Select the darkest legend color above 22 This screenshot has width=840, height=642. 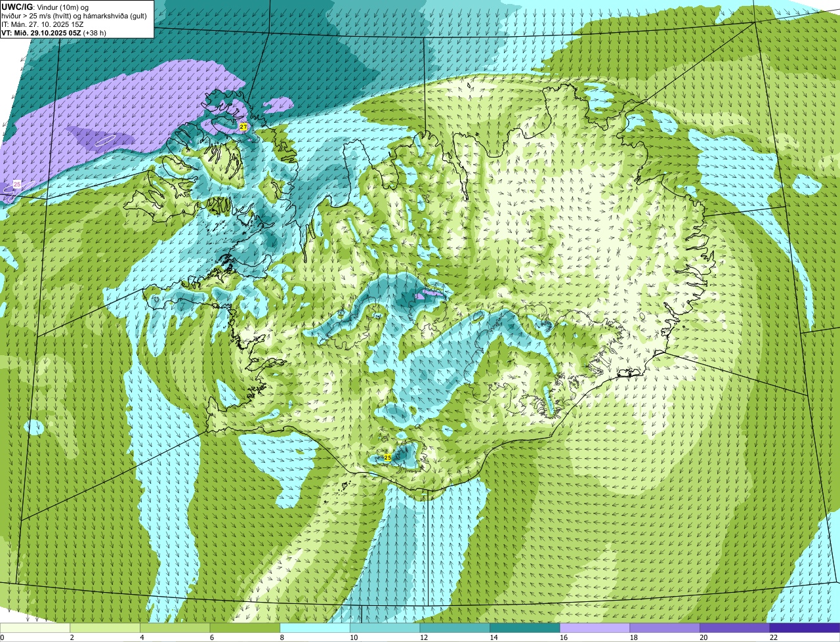805,628
